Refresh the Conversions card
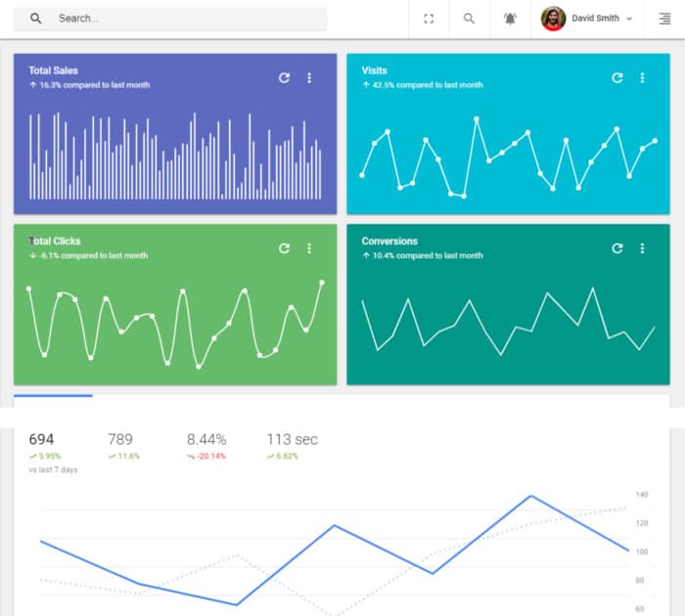The image size is (685, 616). 616,248
